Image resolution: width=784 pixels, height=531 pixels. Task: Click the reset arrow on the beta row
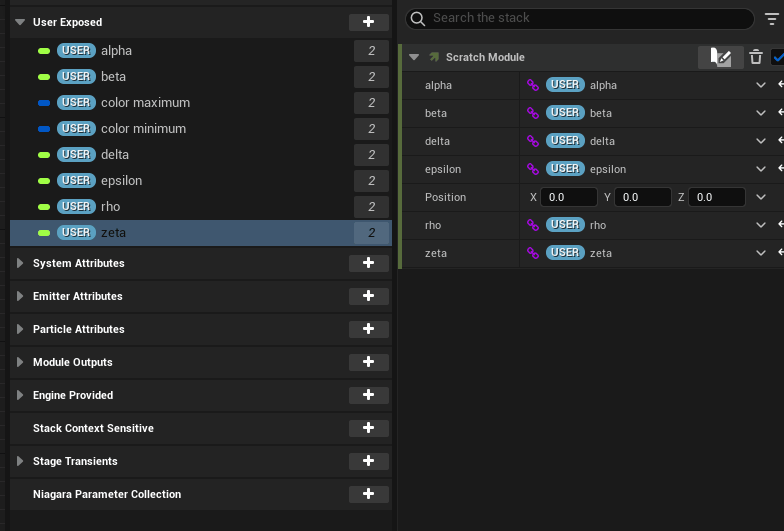(x=779, y=113)
